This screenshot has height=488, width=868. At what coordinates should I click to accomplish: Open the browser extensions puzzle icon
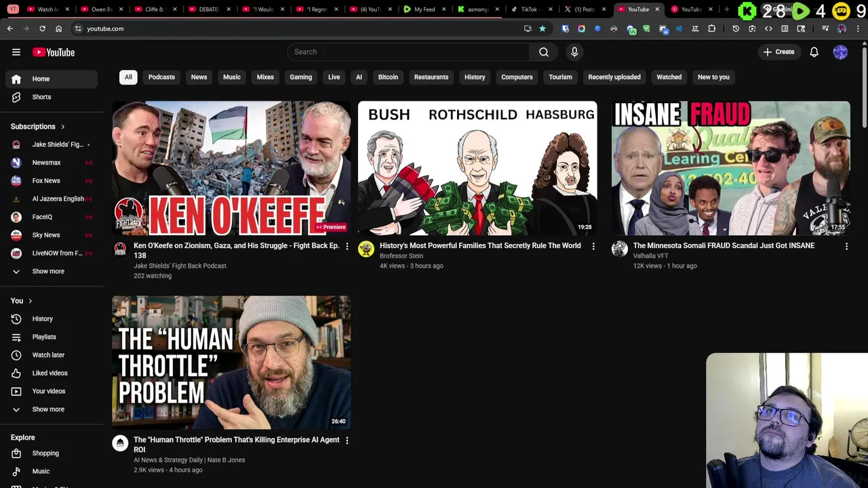tap(711, 28)
